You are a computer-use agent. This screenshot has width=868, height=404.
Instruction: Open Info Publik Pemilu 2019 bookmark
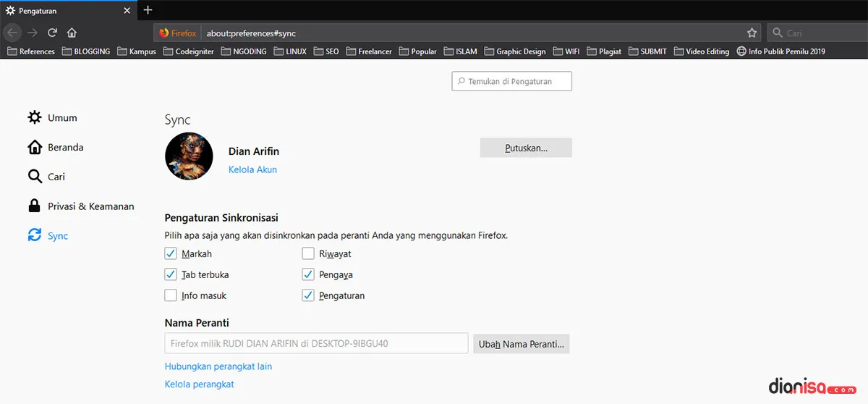coord(780,51)
